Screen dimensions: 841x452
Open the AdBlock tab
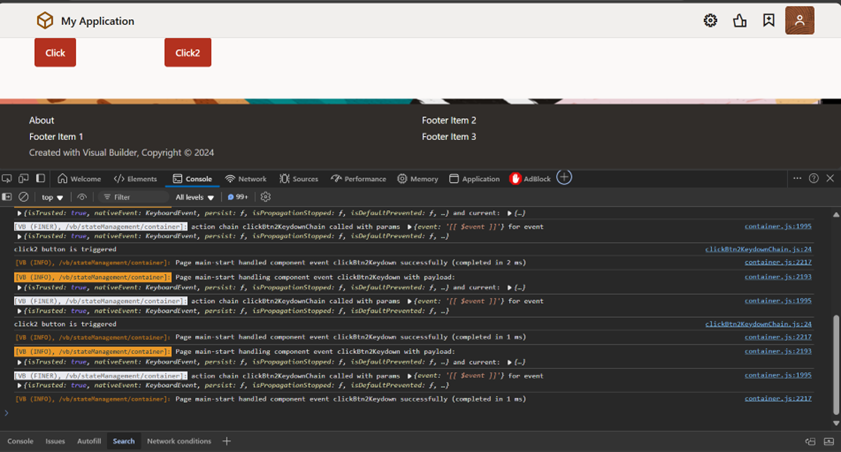[530, 179]
